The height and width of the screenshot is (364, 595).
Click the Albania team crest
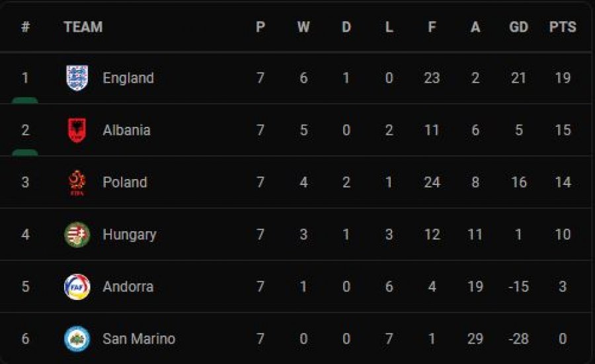click(x=77, y=130)
